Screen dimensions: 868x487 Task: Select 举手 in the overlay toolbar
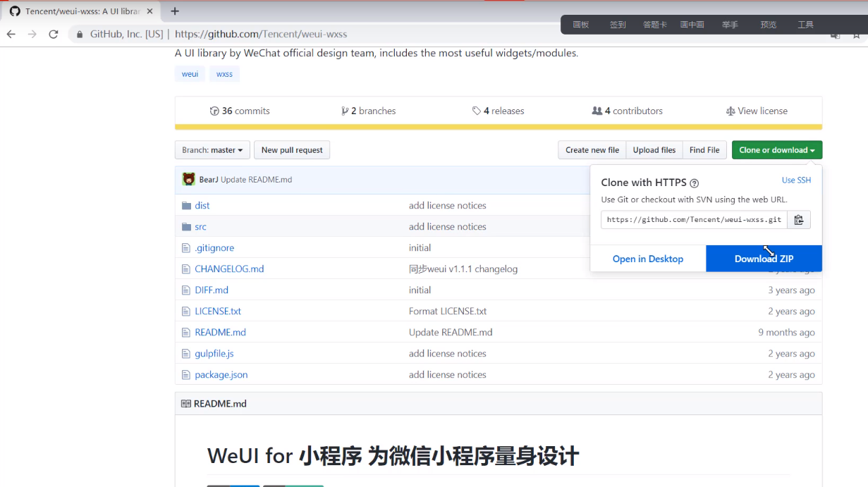730,25
